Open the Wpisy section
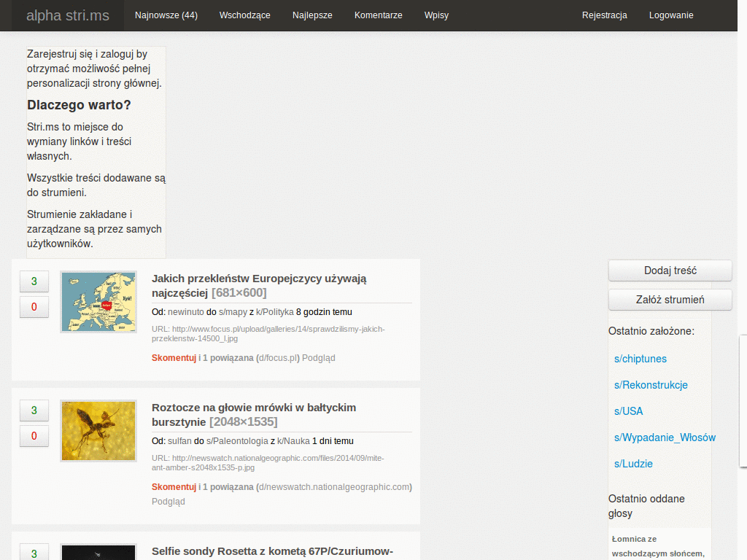The height and width of the screenshot is (560, 747). [x=436, y=15]
